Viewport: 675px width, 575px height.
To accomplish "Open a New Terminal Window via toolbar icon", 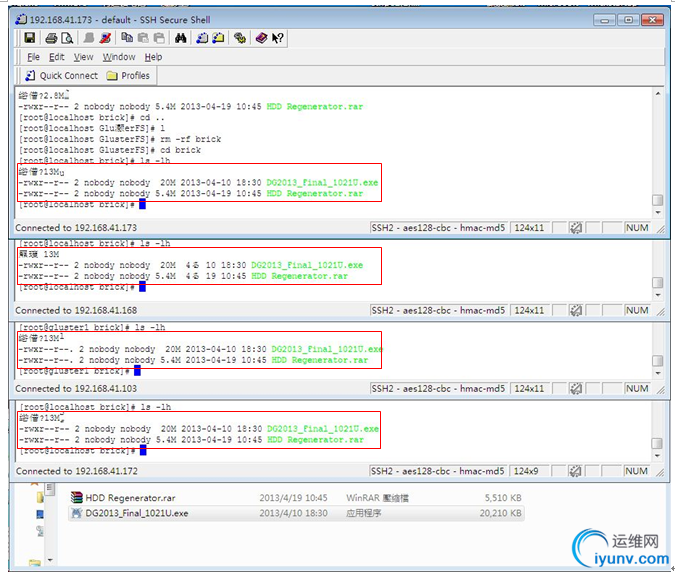I will tap(203, 38).
